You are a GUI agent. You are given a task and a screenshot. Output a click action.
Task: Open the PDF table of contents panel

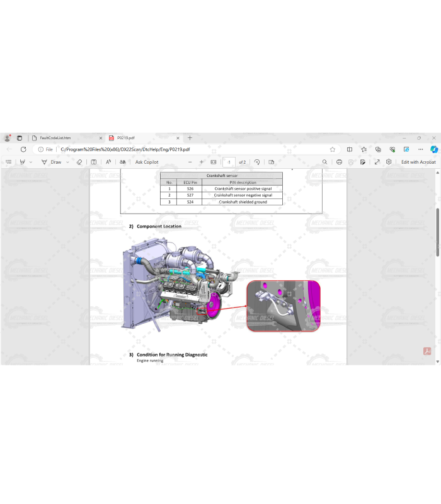click(x=9, y=162)
